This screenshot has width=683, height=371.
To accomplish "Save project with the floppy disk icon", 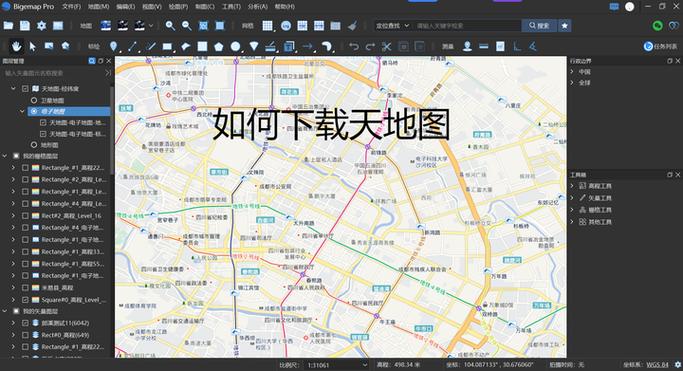I will (25, 26).
